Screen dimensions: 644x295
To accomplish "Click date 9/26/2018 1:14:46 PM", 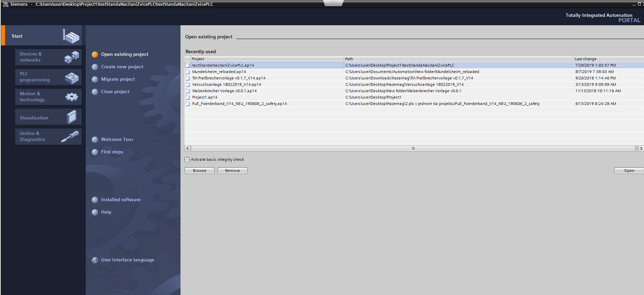I will [x=596, y=78].
